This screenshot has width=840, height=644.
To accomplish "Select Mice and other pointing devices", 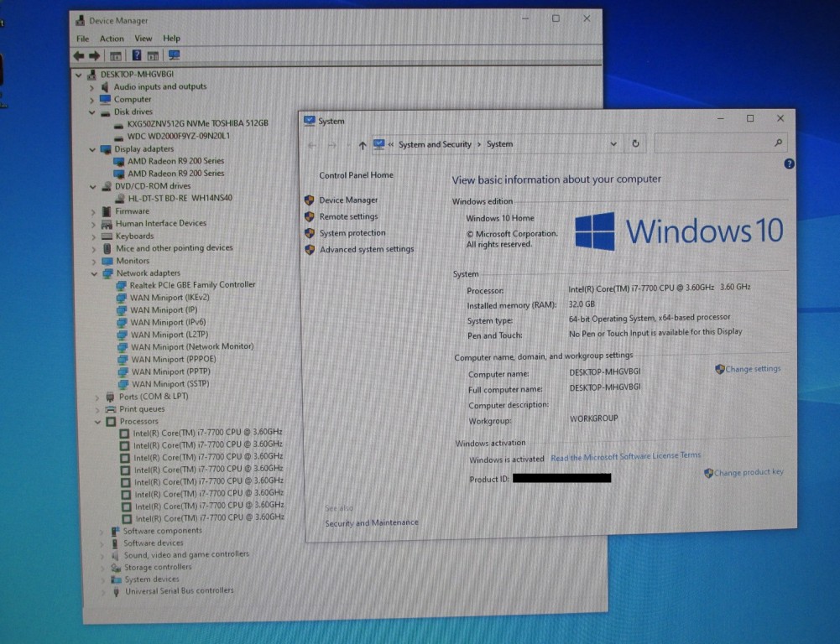I will click(x=175, y=248).
